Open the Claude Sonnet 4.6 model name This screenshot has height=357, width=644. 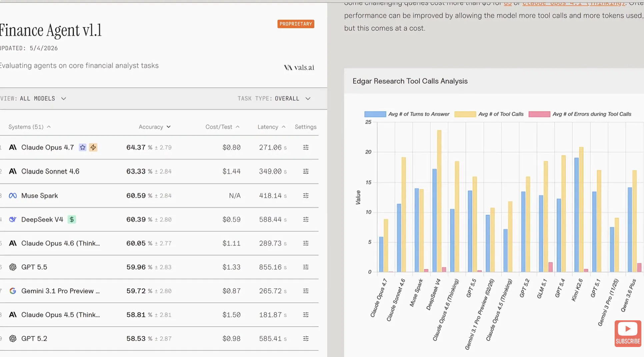50,171
